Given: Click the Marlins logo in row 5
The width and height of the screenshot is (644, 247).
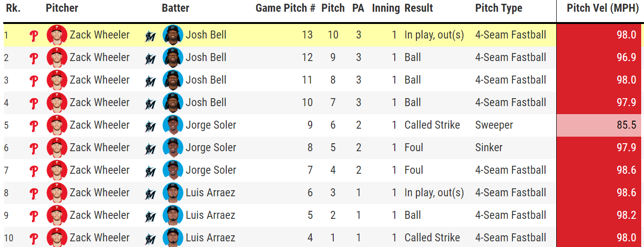Looking at the screenshot, I should (x=150, y=126).
